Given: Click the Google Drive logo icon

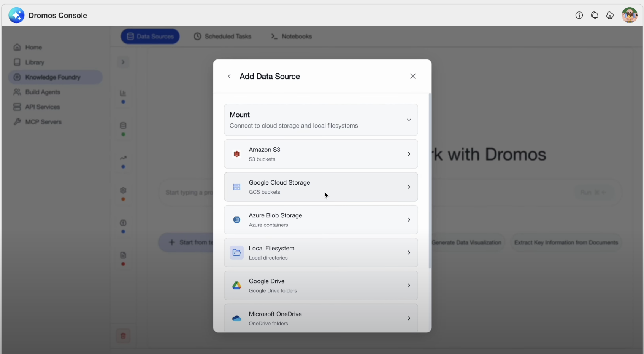Looking at the screenshot, I should [236, 285].
